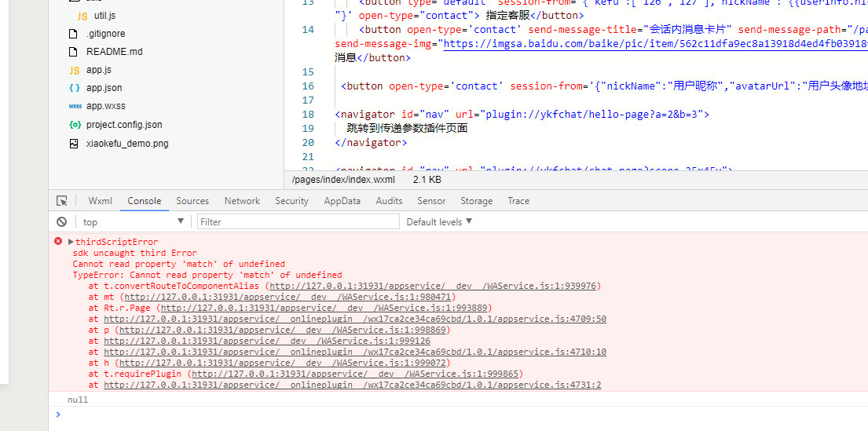Click the TypeError message line
This screenshot has width=868, height=431.
click(207, 275)
